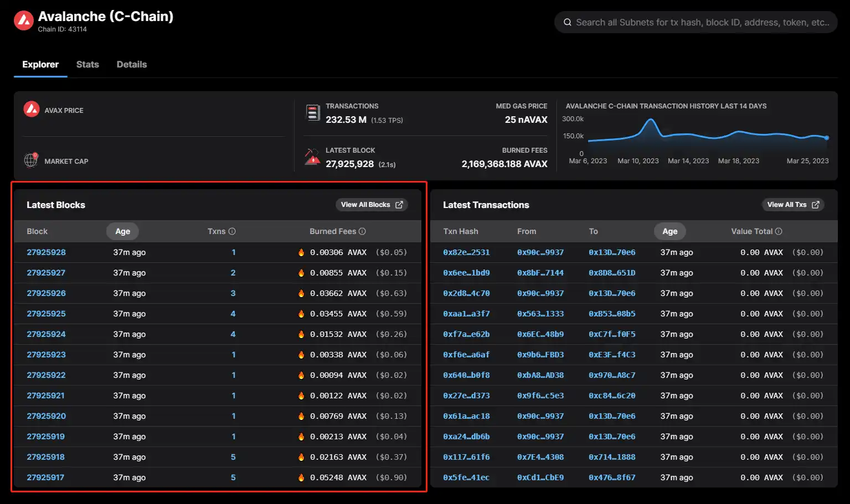
Task: Open View All Blocks
Action: pyautogui.click(x=372, y=205)
